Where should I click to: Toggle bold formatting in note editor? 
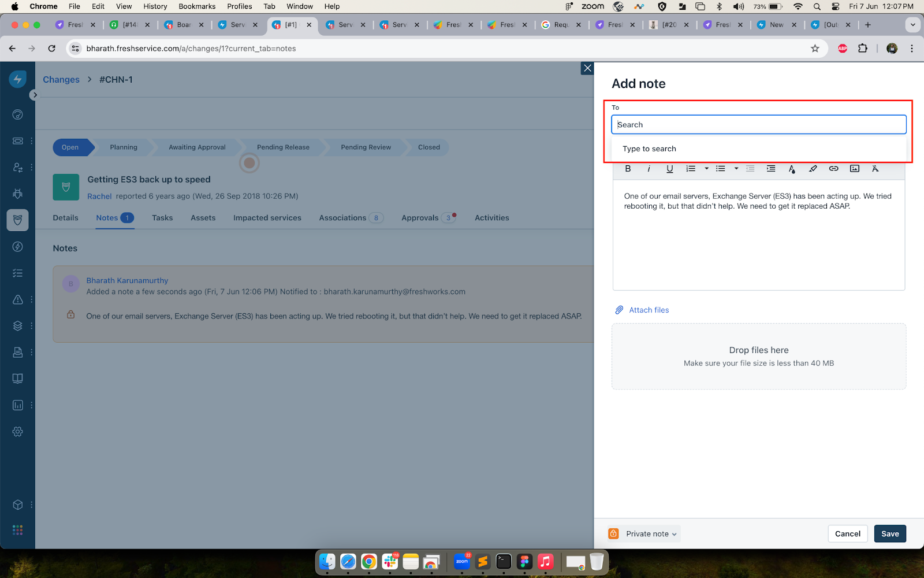(x=628, y=169)
